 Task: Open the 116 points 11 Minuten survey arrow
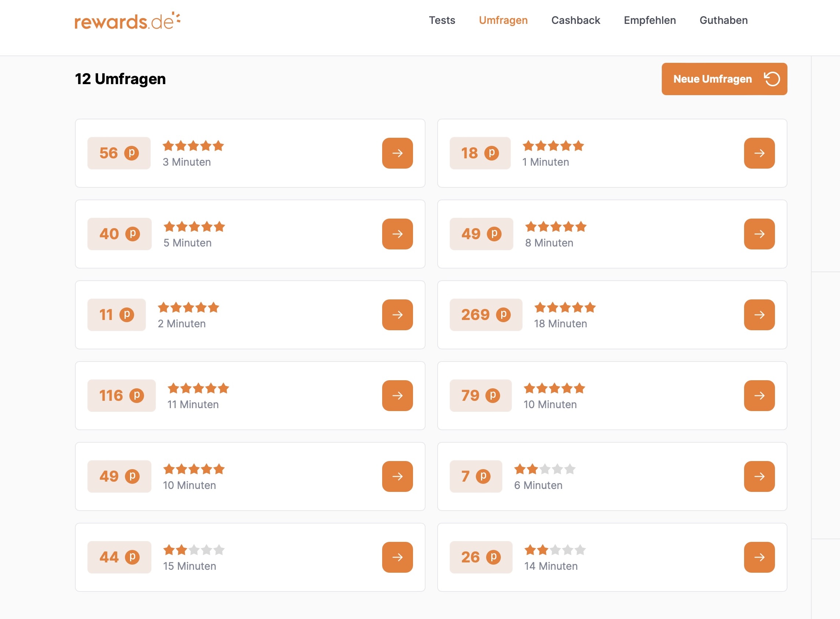(397, 395)
